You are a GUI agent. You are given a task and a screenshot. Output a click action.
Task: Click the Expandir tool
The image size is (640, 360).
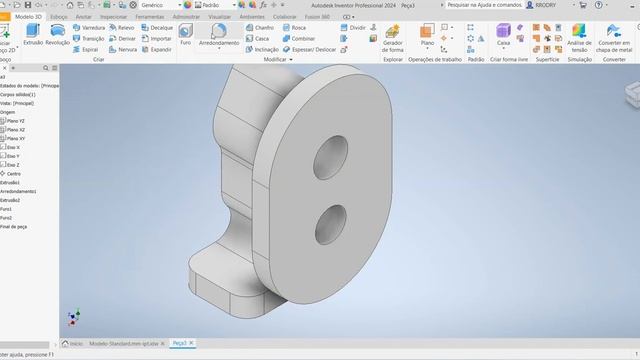click(x=156, y=49)
